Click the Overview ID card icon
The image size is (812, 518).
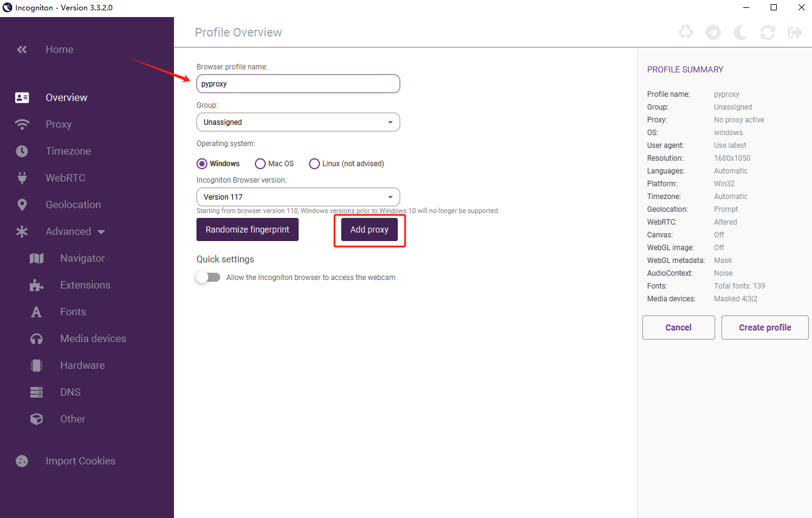pos(22,97)
